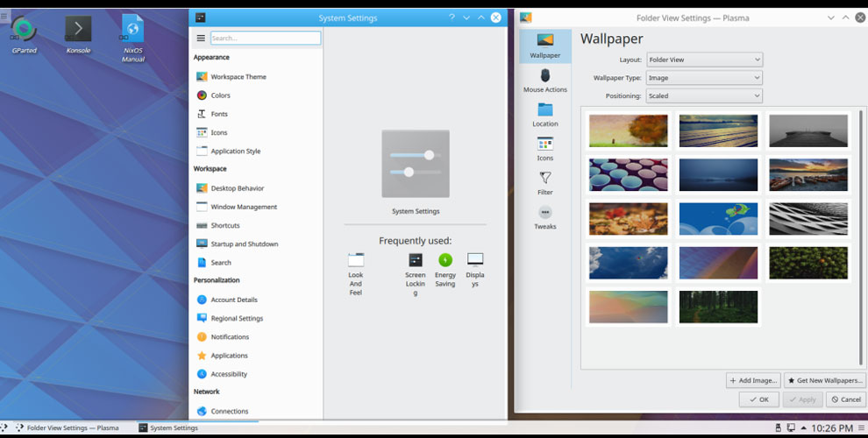This screenshot has height=438, width=868.
Task: Open the Startup and Shutdown icon
Action: click(x=202, y=244)
